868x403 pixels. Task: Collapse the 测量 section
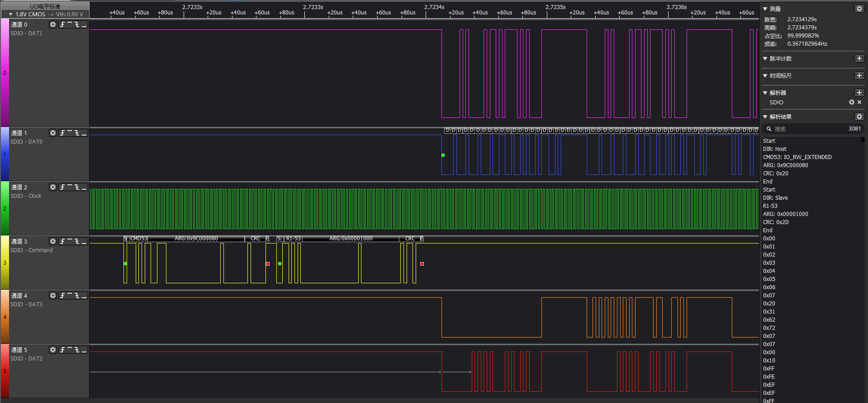[765, 9]
